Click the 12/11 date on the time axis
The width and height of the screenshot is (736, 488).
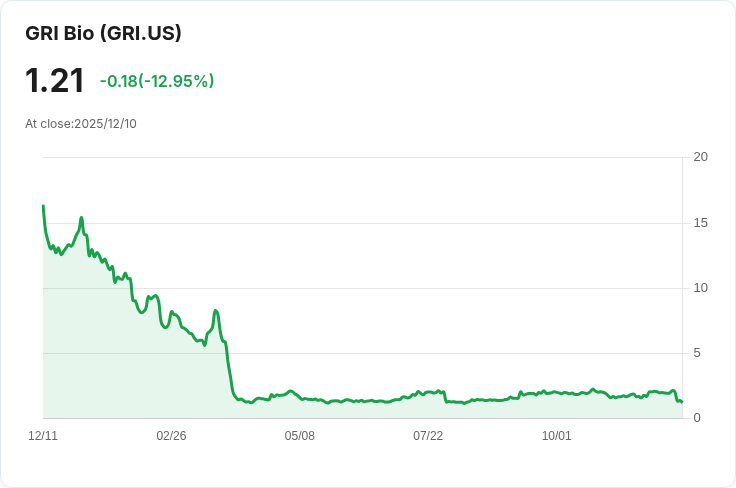click(x=43, y=436)
